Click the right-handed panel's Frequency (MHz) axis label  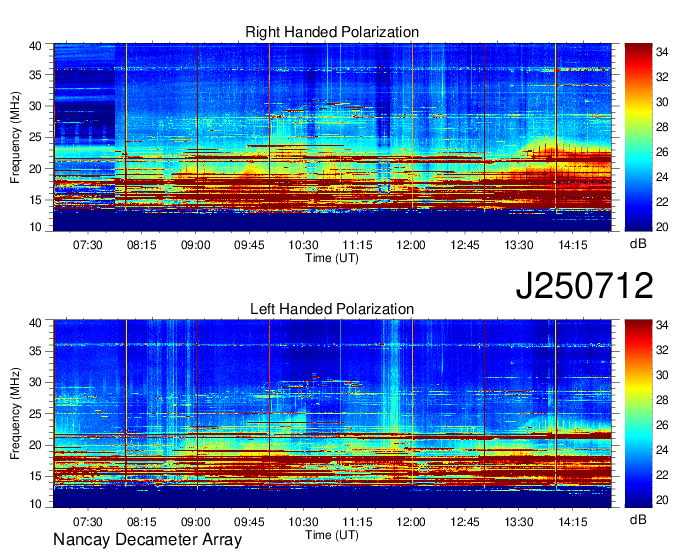coord(15,137)
